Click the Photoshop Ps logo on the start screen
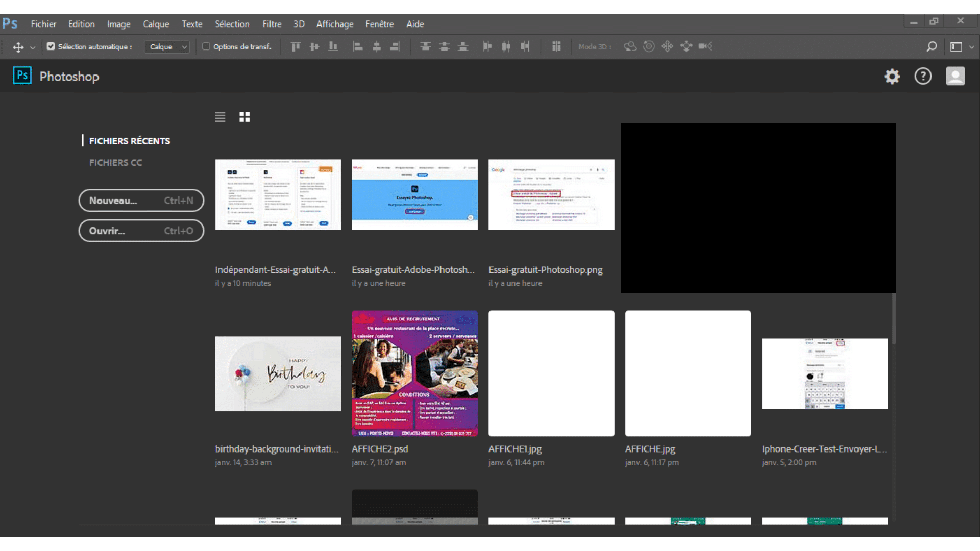This screenshot has height=551, width=980. click(22, 76)
